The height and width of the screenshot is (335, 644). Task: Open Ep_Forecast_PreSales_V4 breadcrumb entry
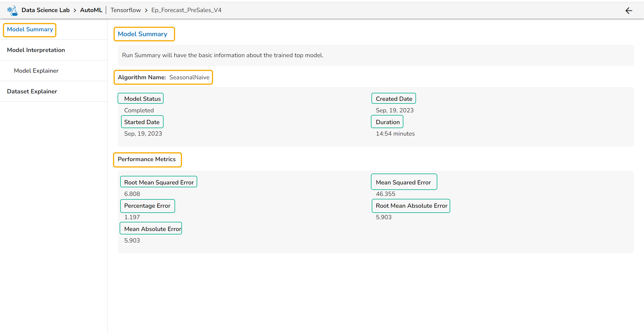[x=186, y=10]
